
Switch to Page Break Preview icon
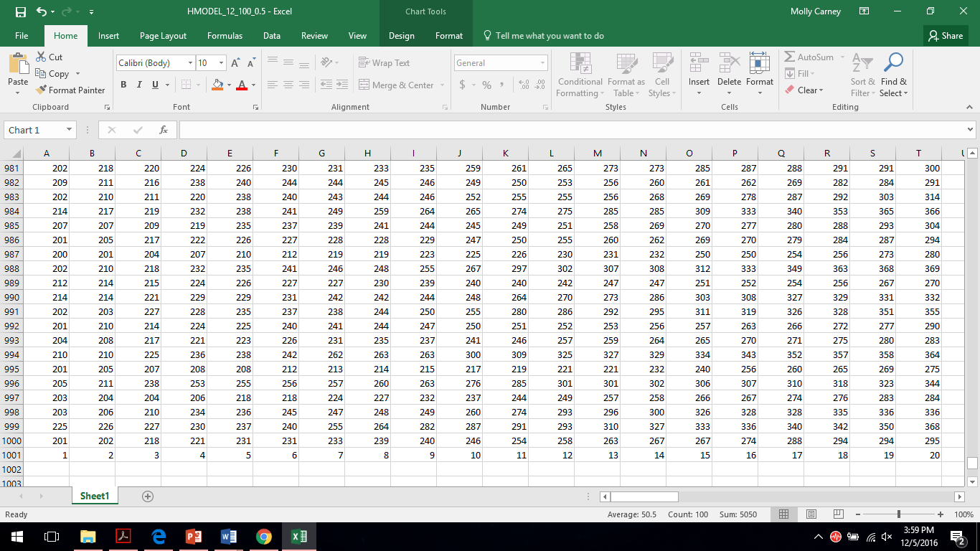point(838,514)
